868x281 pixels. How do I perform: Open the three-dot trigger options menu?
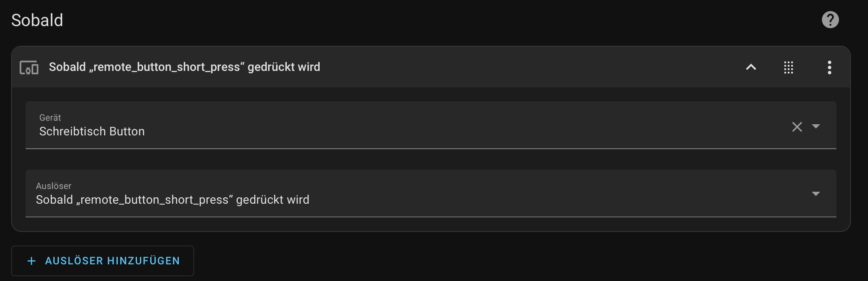[829, 67]
